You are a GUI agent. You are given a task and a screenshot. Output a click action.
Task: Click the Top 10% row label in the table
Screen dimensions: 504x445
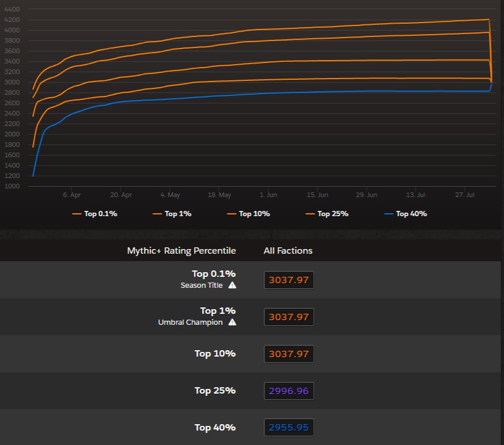click(215, 354)
